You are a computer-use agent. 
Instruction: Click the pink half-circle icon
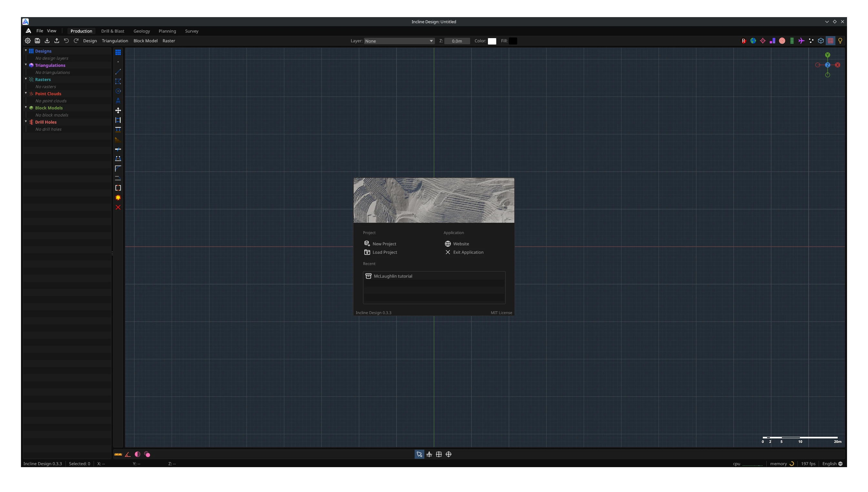pos(137,455)
